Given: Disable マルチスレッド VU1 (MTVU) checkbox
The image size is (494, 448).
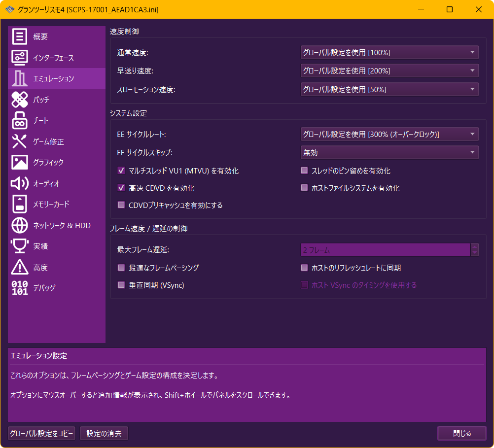Looking at the screenshot, I should pyautogui.click(x=121, y=171).
